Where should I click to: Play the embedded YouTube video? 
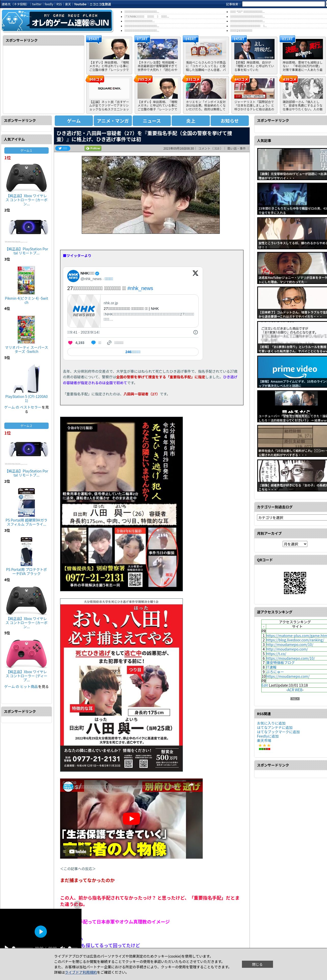coord(131,818)
